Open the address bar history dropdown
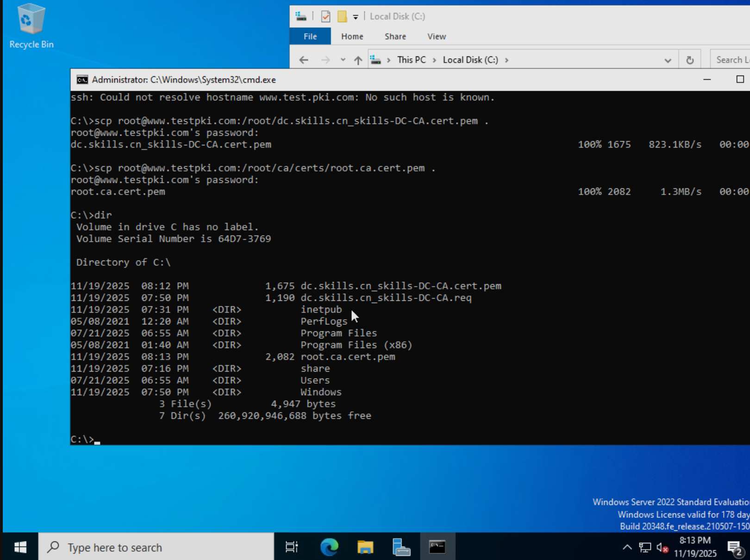Image resolution: width=750 pixels, height=560 pixels. (668, 60)
